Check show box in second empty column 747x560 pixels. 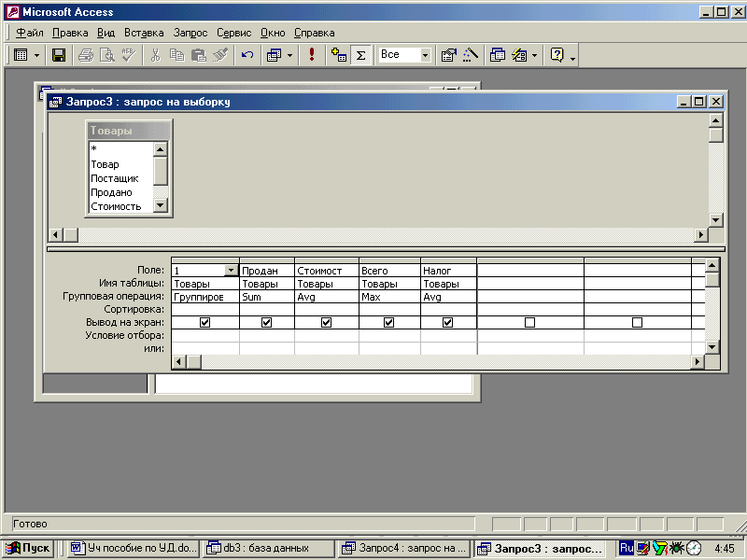click(x=637, y=322)
